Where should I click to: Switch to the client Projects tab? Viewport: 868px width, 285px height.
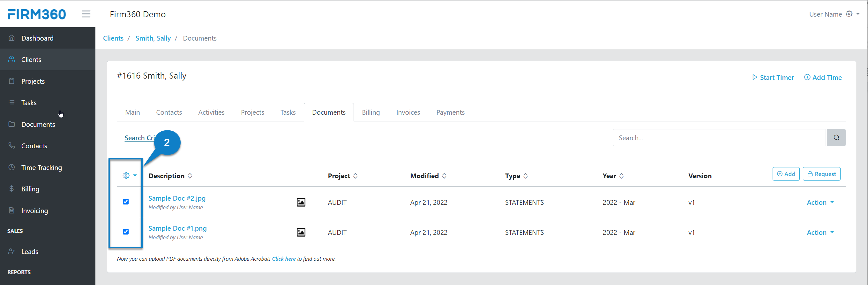point(252,112)
